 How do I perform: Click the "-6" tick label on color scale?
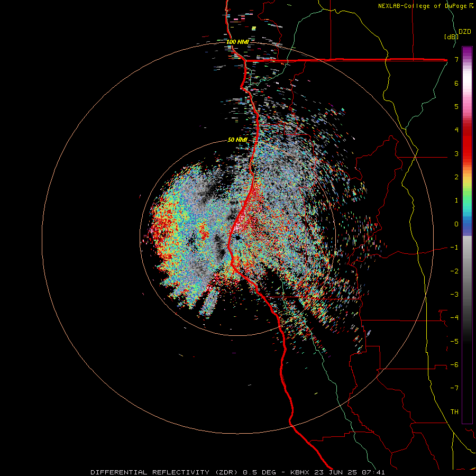454,365
